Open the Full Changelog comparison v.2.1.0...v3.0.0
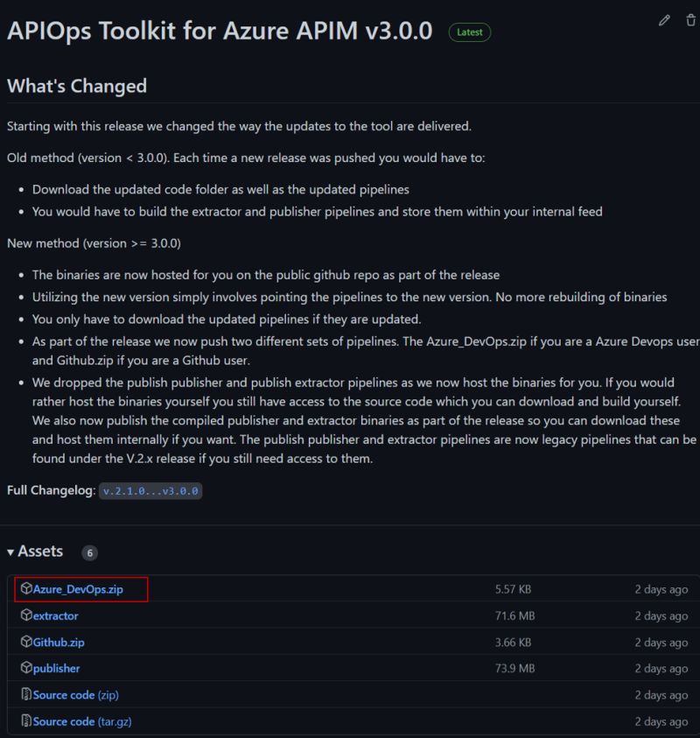The height and width of the screenshot is (738, 700). click(x=148, y=491)
